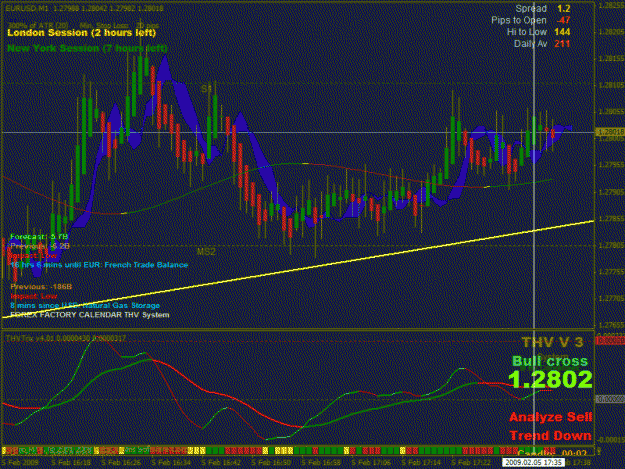The image size is (625, 469).
Task: Click the 1.27855 price axis label
Action: (611, 218)
